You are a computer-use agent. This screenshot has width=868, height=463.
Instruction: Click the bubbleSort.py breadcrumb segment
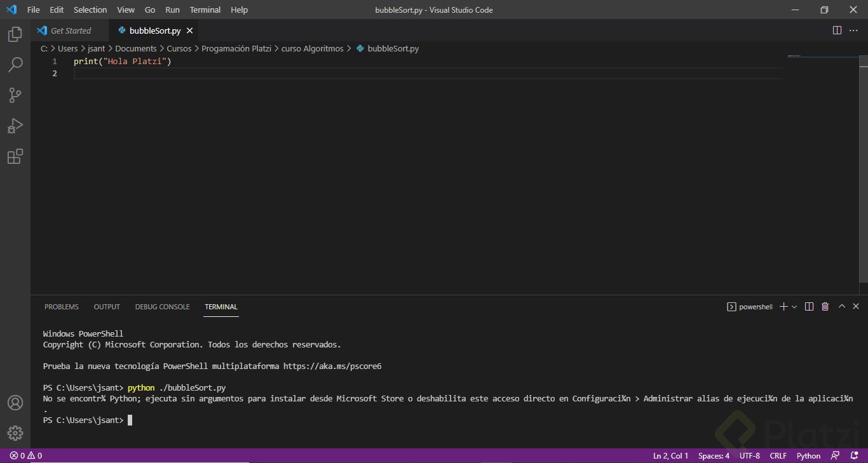tap(388, 48)
